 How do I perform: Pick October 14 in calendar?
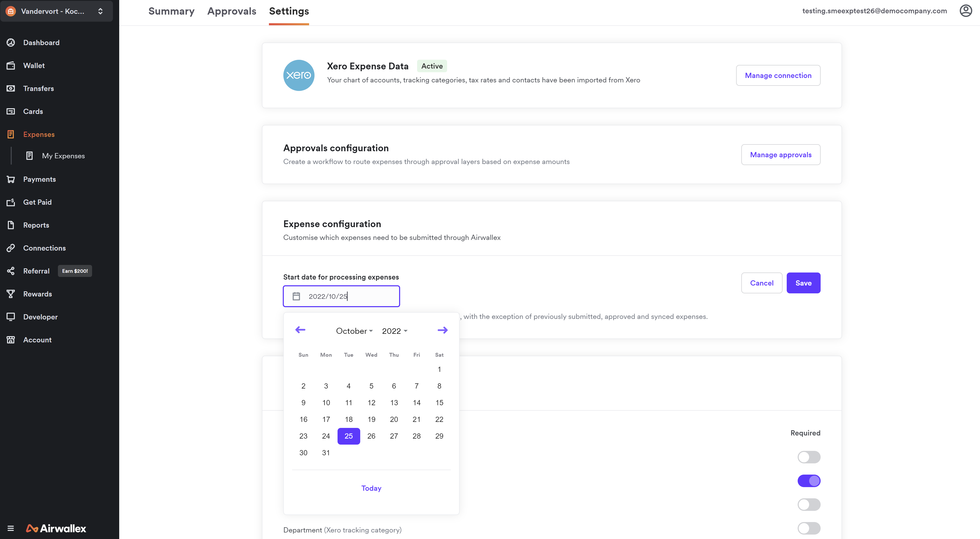point(417,402)
